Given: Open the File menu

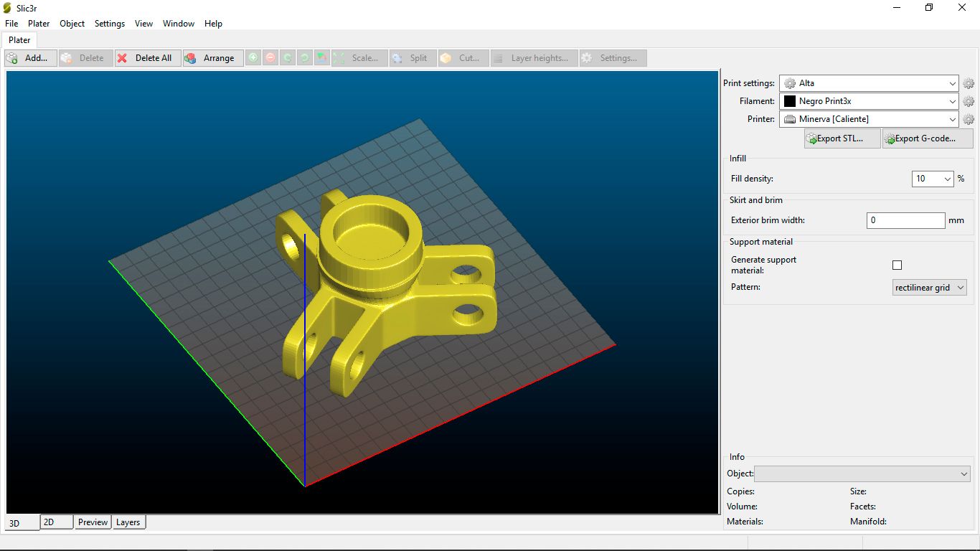Looking at the screenshot, I should click(11, 24).
